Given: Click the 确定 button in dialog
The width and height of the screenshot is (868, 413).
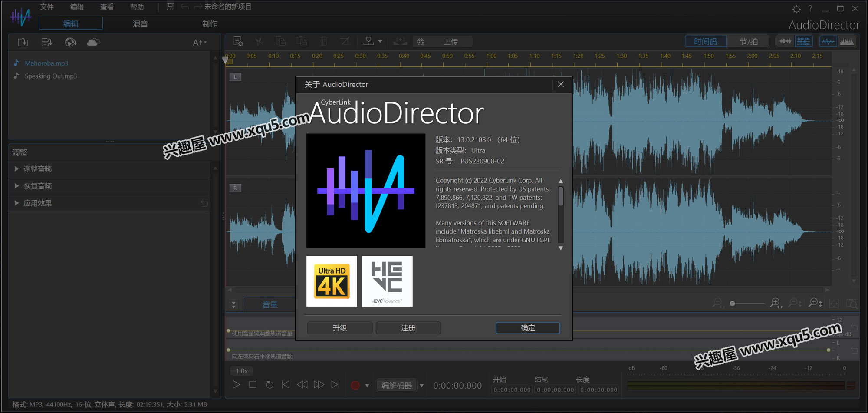Looking at the screenshot, I should (x=528, y=328).
